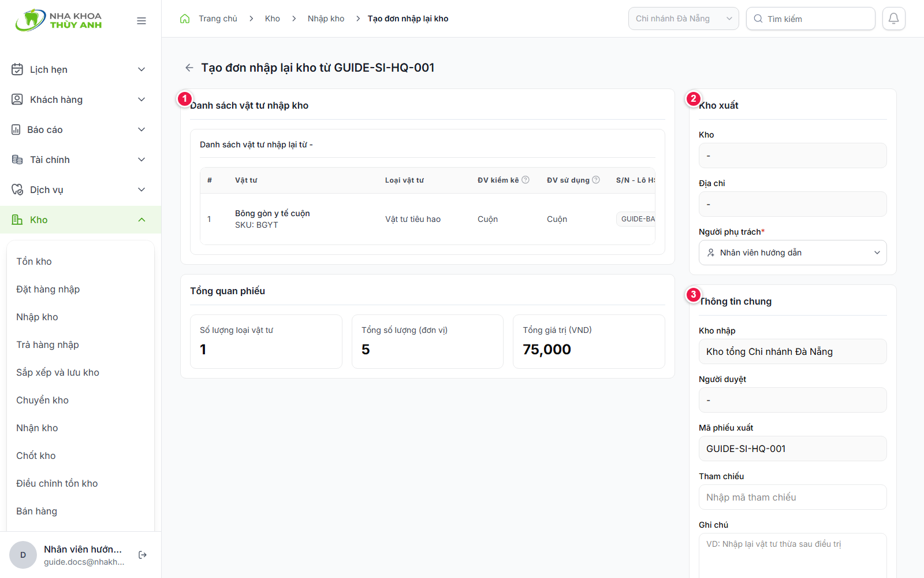
Task: Go back using the arrow beside page title
Action: pyautogui.click(x=189, y=68)
